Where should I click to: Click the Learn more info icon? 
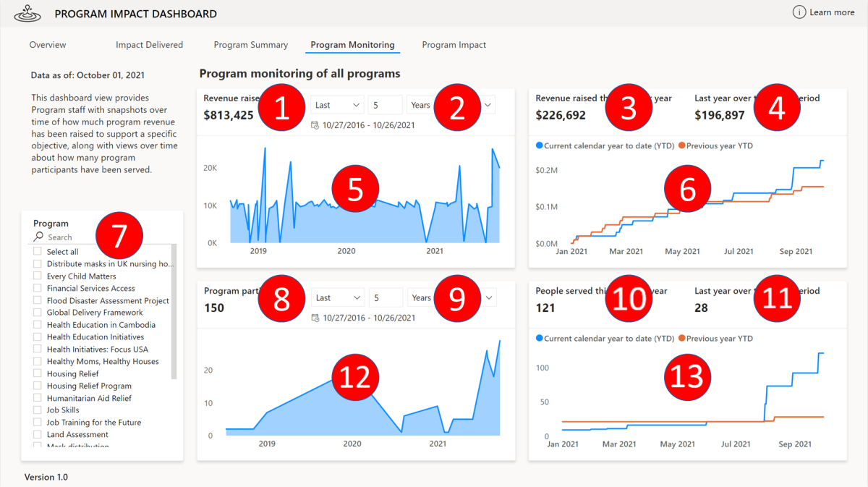tap(799, 12)
